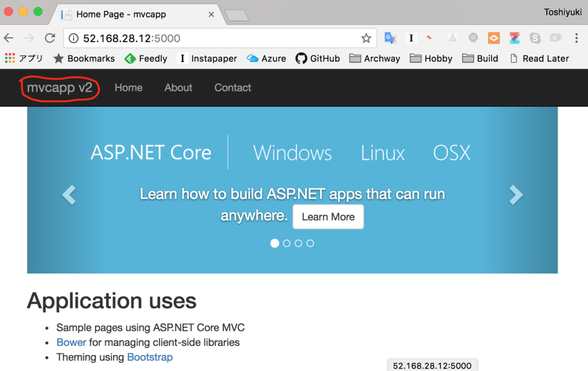The height and width of the screenshot is (371, 588).
Task: Click the Learn More button
Action: coord(328,217)
